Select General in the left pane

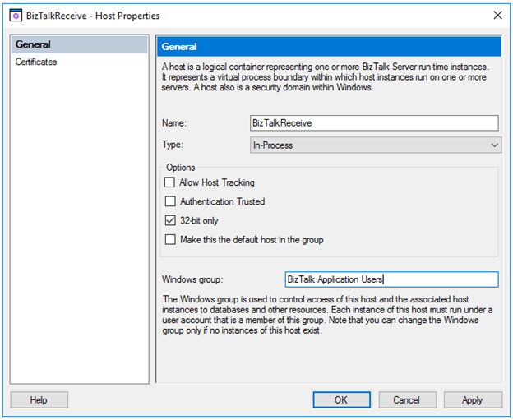coord(33,44)
